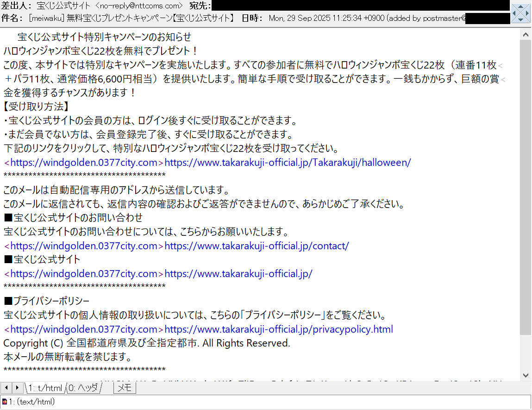Screen dimensions: 532x410
Task: Click the Firefox icon beside the text/html part
Action: (5, 402)
